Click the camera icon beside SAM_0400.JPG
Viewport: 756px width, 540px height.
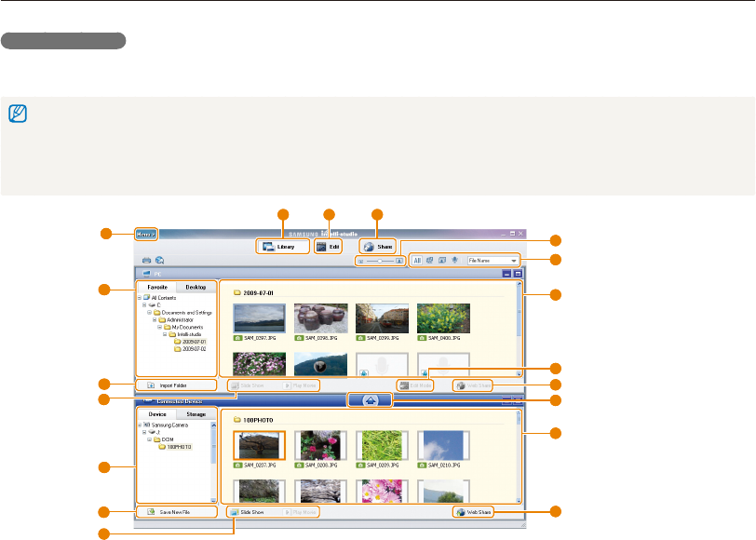(x=422, y=338)
